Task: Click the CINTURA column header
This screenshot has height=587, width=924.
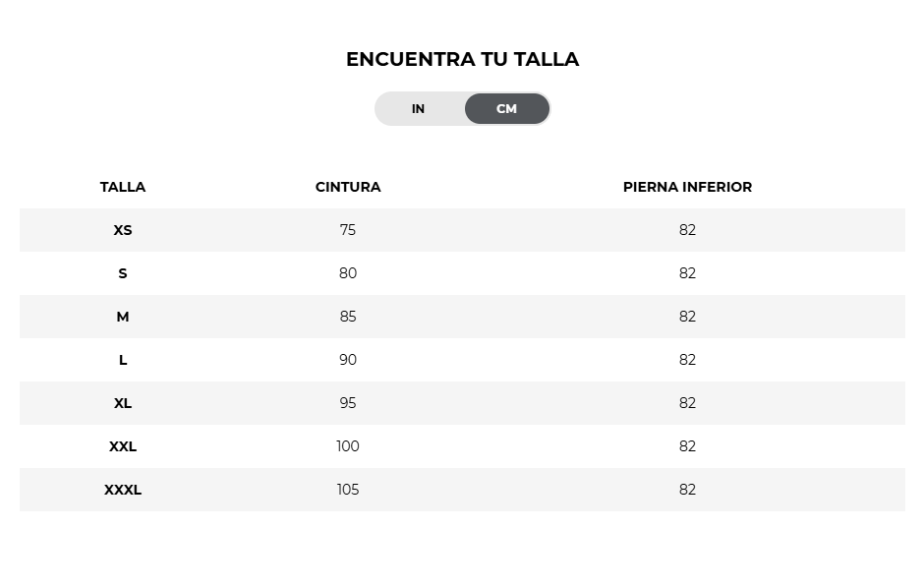Action: (348, 188)
